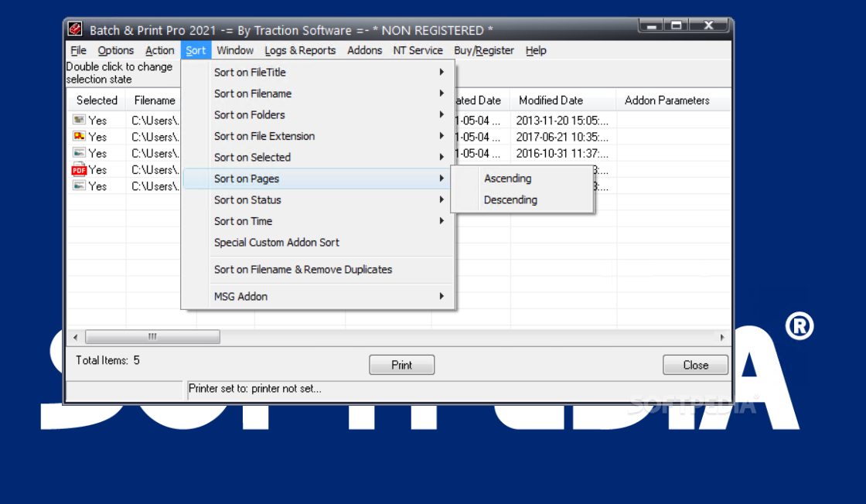Screen dimensions: 866x504
Task: Click the Print button
Action: point(401,365)
